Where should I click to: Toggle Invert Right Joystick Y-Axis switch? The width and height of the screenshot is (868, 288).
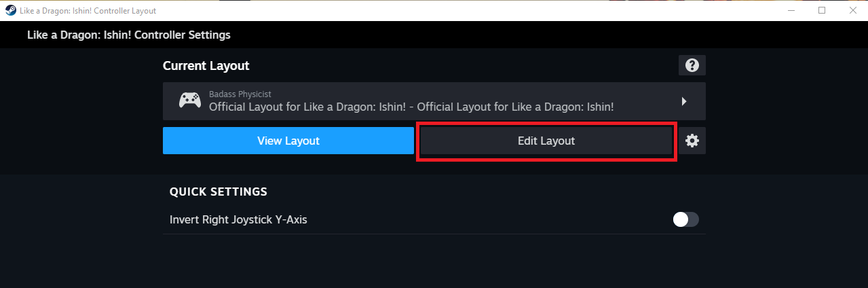point(685,219)
